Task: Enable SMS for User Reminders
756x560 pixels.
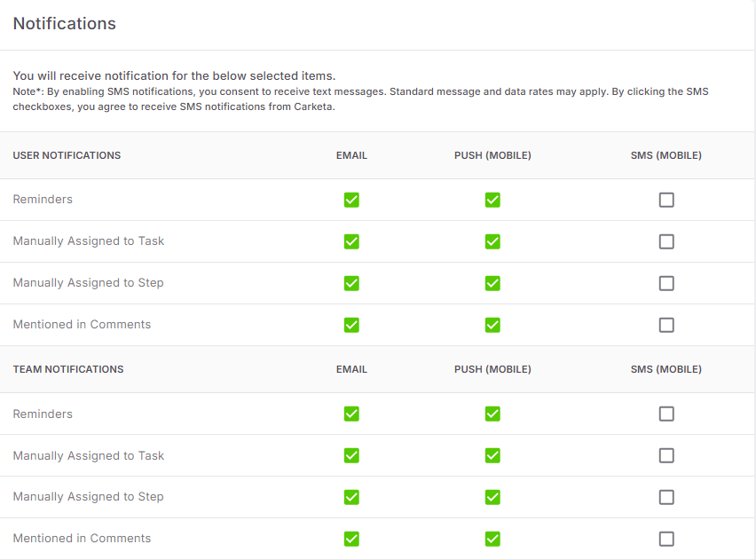Action: point(666,200)
